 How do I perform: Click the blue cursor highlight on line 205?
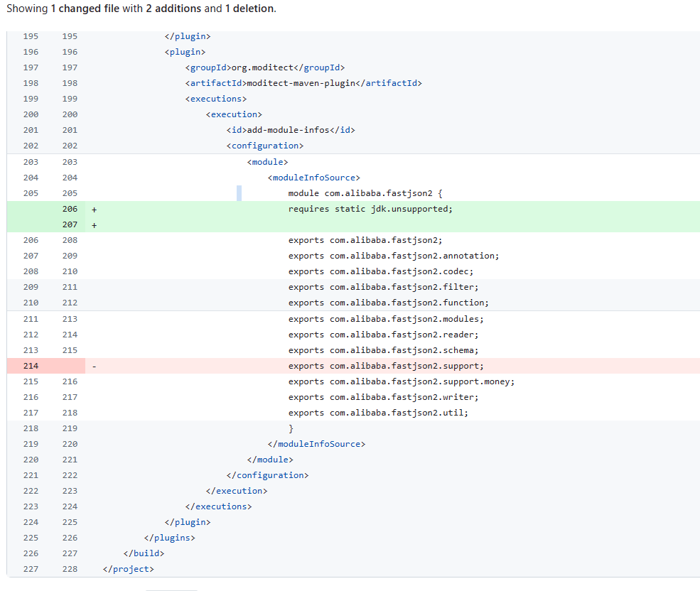239,193
